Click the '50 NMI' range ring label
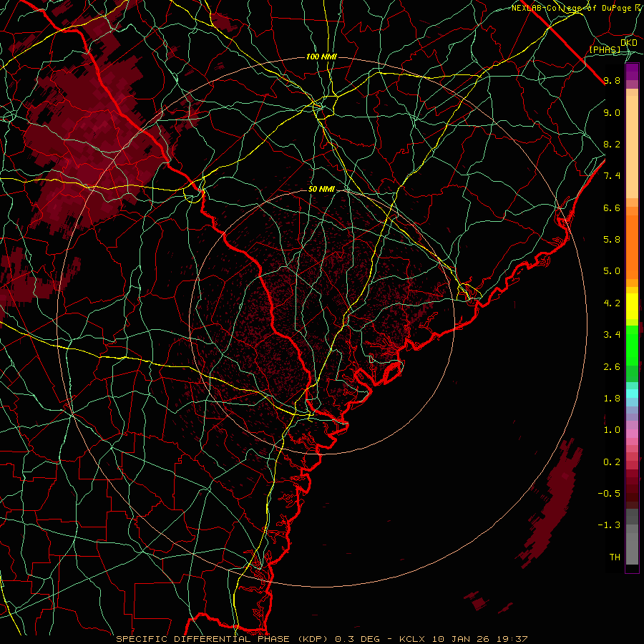Viewport: 644px width, 644px height. (x=321, y=189)
